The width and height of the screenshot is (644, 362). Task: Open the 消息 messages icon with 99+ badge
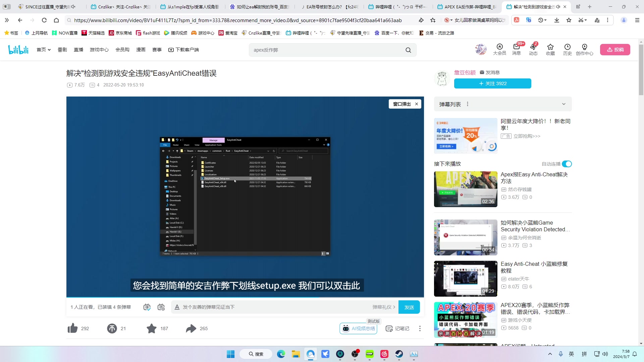pyautogui.click(x=517, y=50)
